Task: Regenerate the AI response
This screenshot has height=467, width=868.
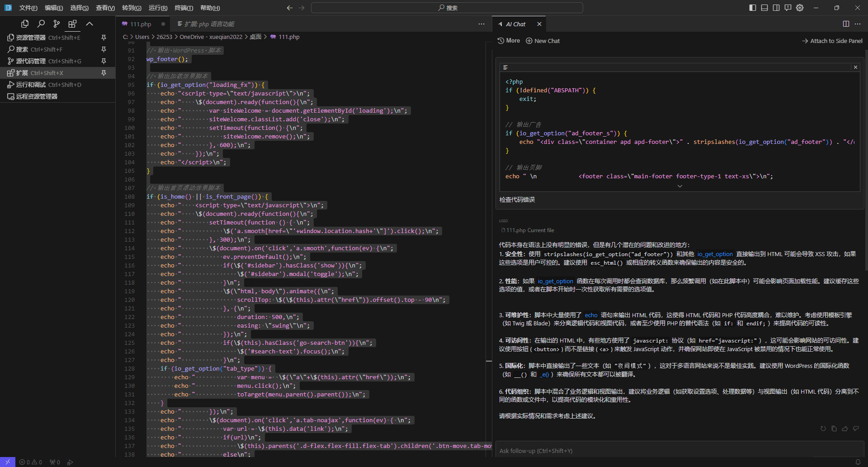Action: [x=823, y=429]
